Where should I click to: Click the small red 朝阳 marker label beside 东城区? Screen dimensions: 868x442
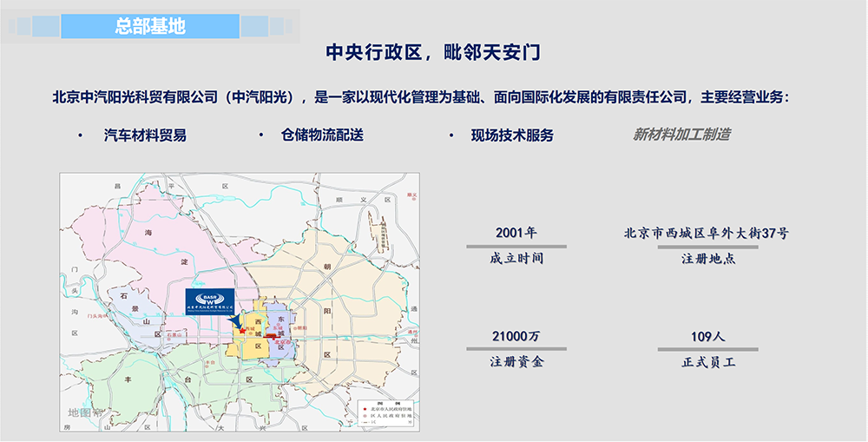[x=300, y=328]
